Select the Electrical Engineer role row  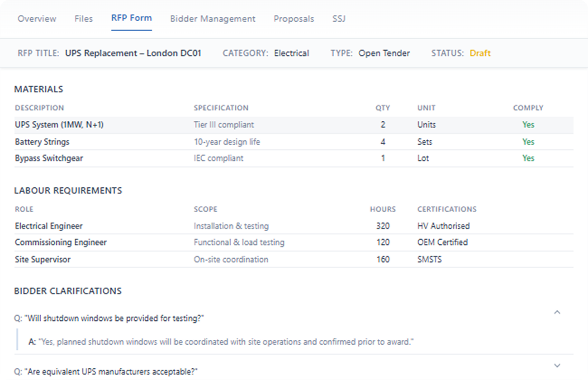(49, 226)
